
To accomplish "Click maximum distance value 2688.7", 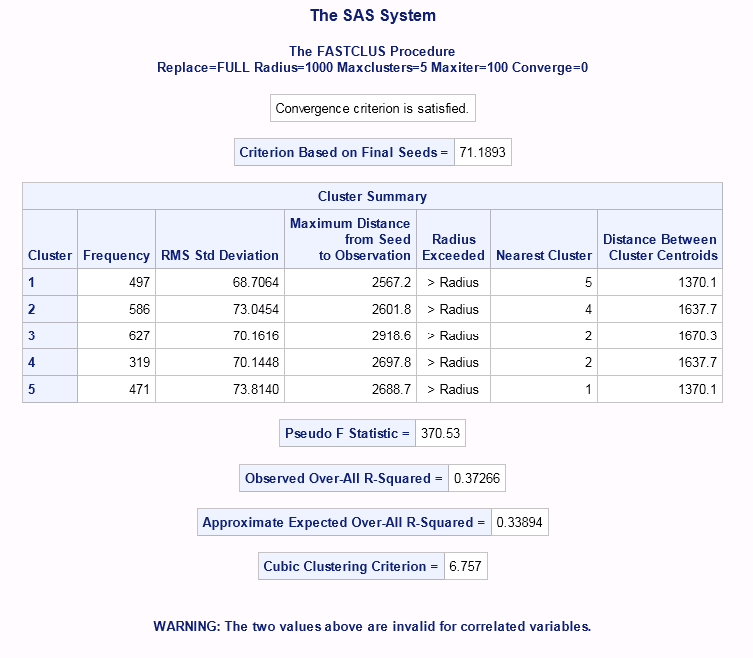I will (x=351, y=389).
